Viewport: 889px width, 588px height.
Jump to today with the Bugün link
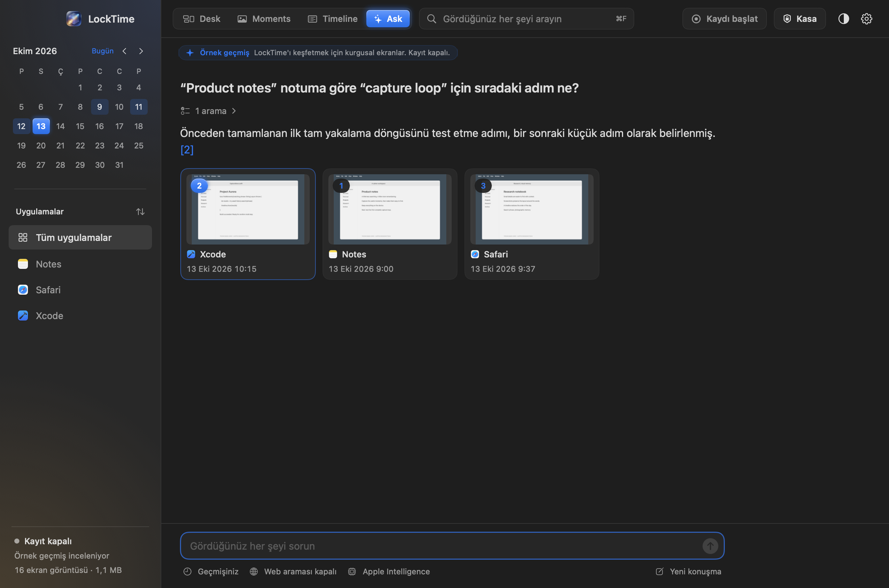103,51
